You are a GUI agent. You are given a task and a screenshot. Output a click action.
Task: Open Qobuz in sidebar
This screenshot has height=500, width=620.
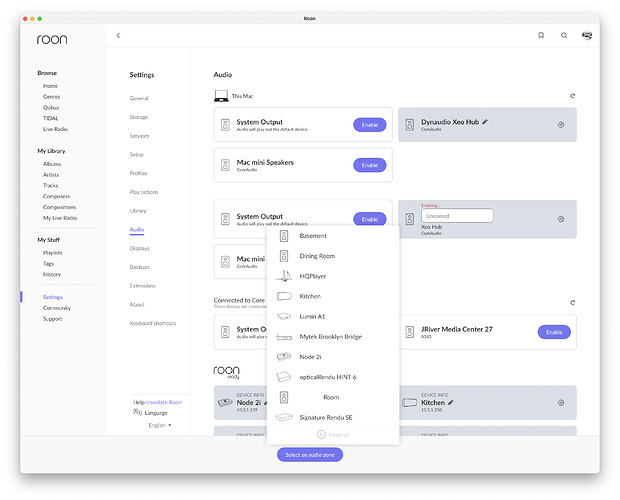(51, 108)
